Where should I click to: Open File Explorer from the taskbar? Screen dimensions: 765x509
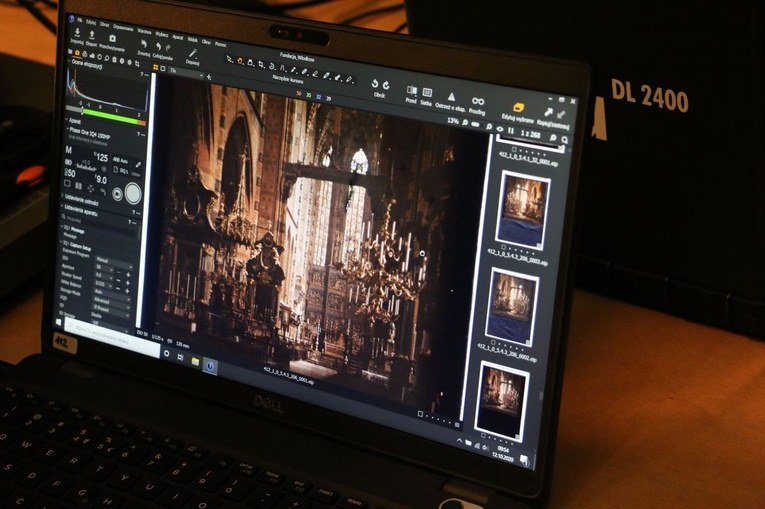pyautogui.click(x=193, y=360)
